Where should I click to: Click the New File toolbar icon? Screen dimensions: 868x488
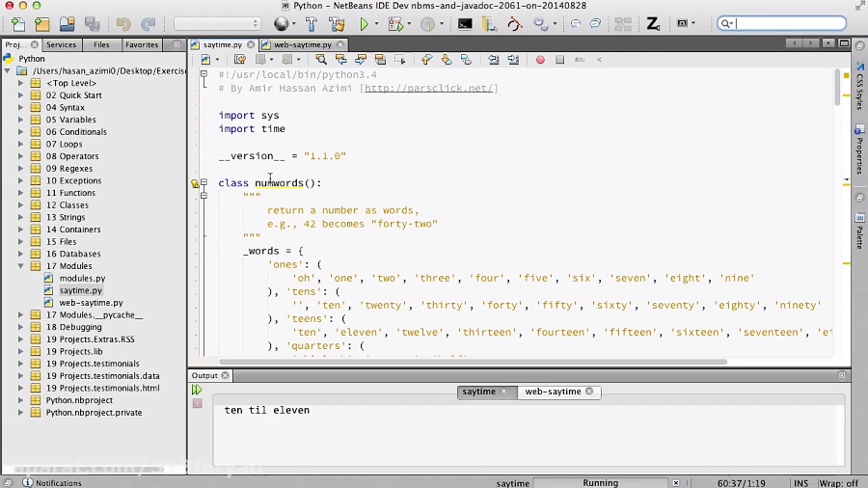tap(17, 24)
